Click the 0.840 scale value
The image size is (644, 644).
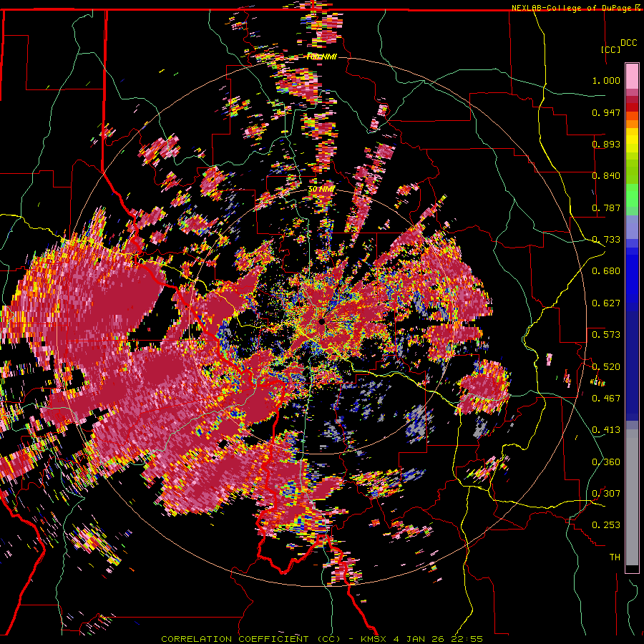(606, 176)
